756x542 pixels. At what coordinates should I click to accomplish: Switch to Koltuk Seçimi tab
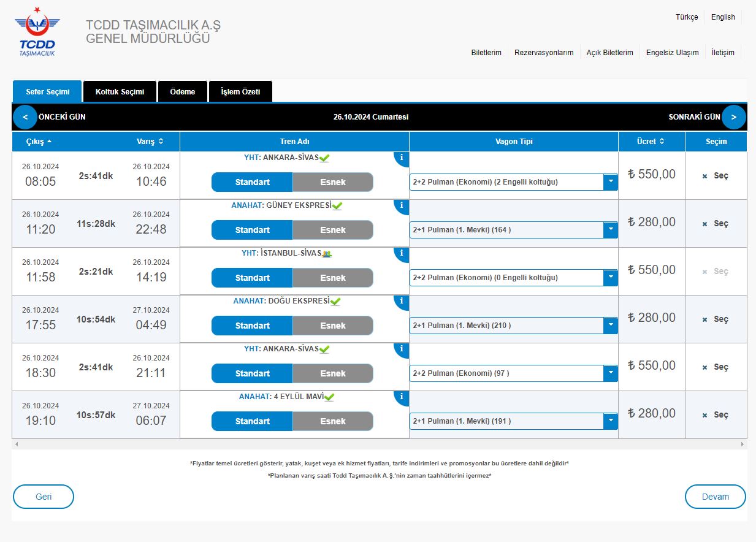(x=120, y=92)
